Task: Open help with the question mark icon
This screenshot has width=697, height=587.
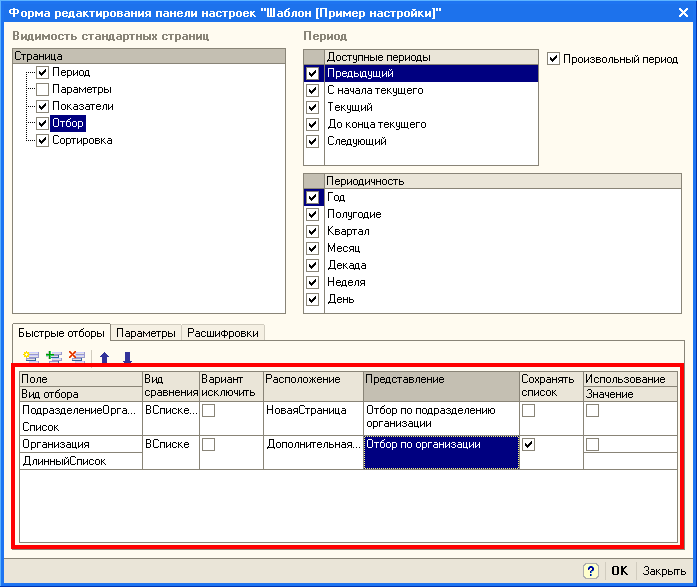Action: pyautogui.click(x=591, y=571)
